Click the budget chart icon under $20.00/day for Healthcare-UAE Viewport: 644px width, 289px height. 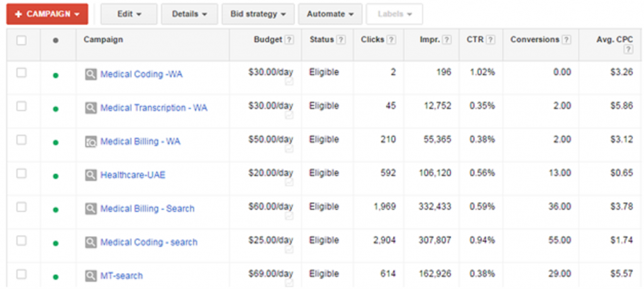pos(289,183)
